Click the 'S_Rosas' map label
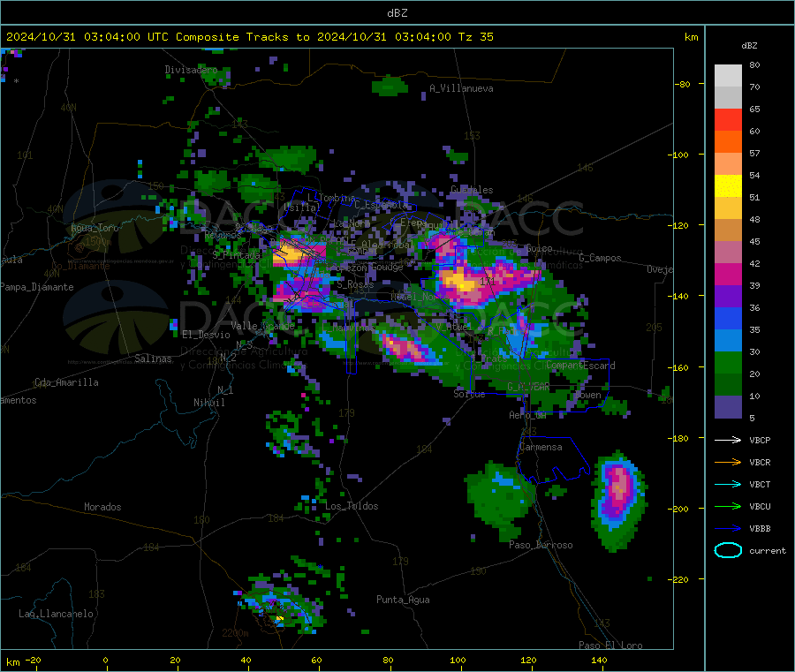The height and width of the screenshot is (672, 795). [x=355, y=285]
